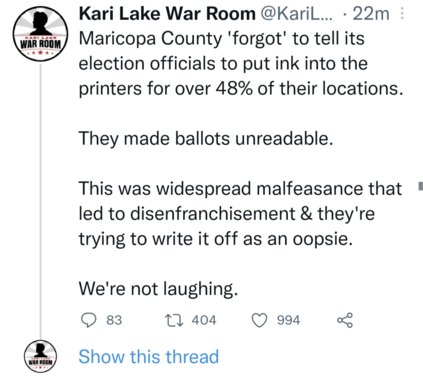The image size is (423, 379).
Task: Click the small War Room avatar below
Action: (x=40, y=356)
